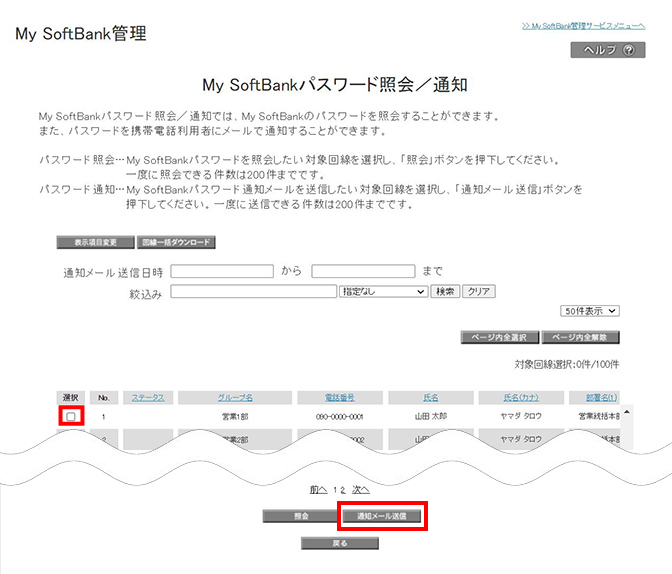Go to next page via 次へ link
The width and height of the screenshot is (672, 574).
[x=361, y=490]
